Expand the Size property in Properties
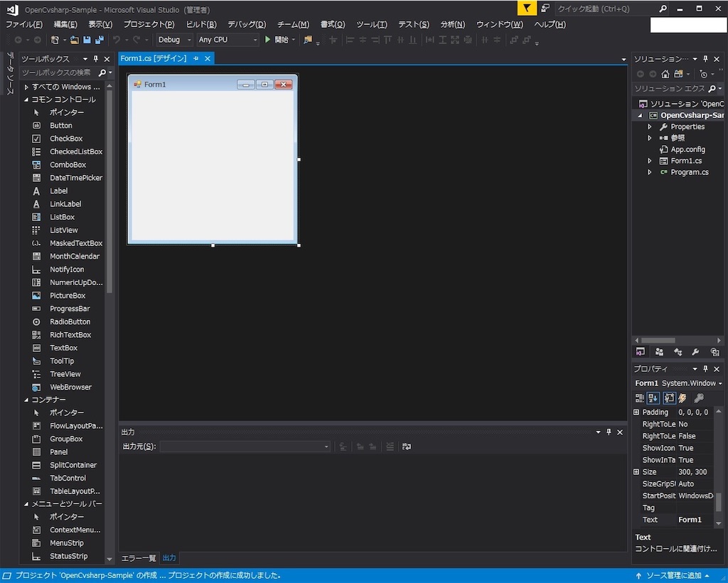The image size is (728, 583). pos(636,472)
